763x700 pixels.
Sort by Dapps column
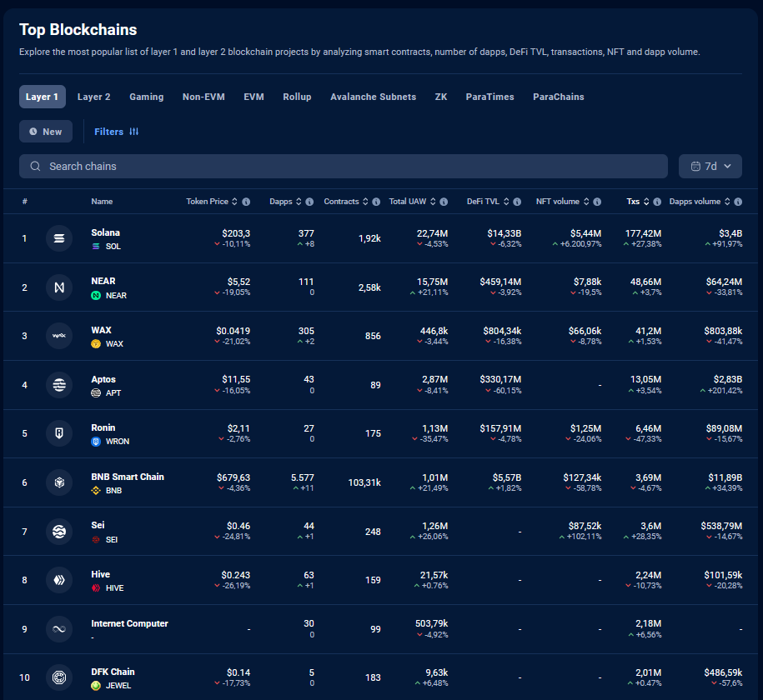tap(299, 202)
